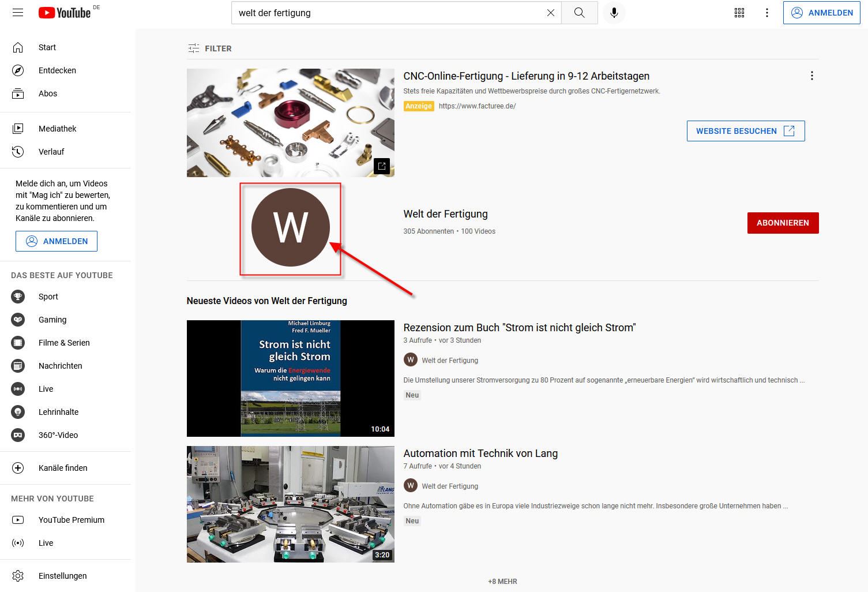The image size is (868, 592).
Task: Open CNC-Online-Fertigung ad title
Action: [x=526, y=76]
